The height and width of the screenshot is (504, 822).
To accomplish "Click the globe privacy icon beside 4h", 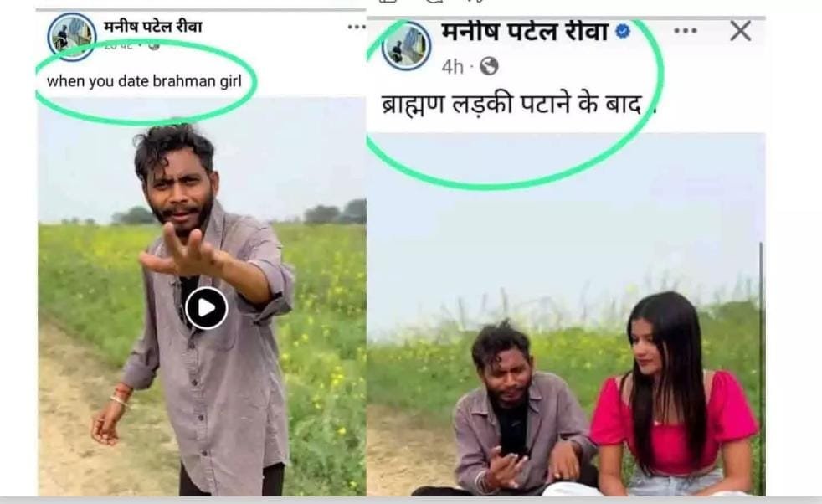I will click(x=489, y=67).
